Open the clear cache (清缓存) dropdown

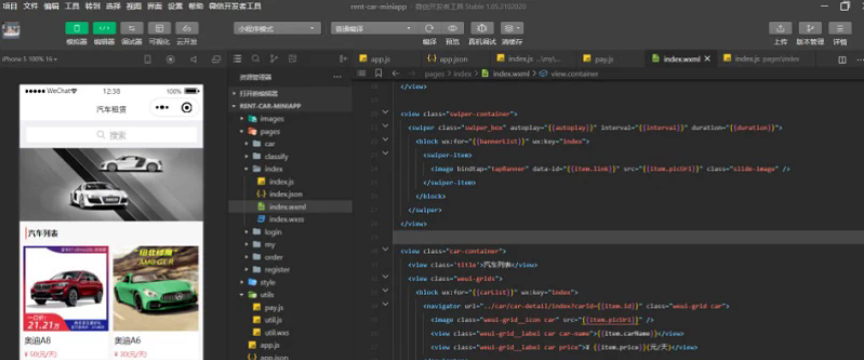[512, 28]
